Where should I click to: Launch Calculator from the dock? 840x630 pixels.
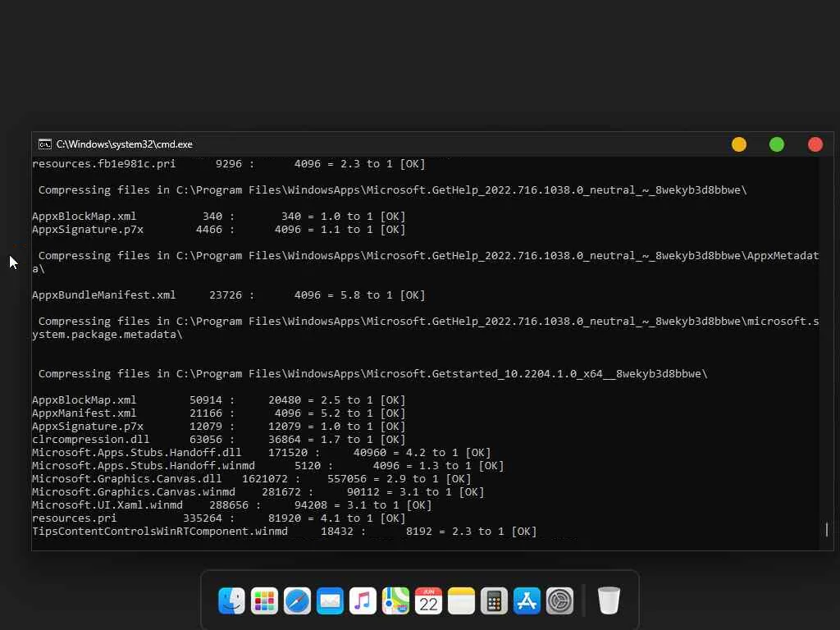point(494,600)
